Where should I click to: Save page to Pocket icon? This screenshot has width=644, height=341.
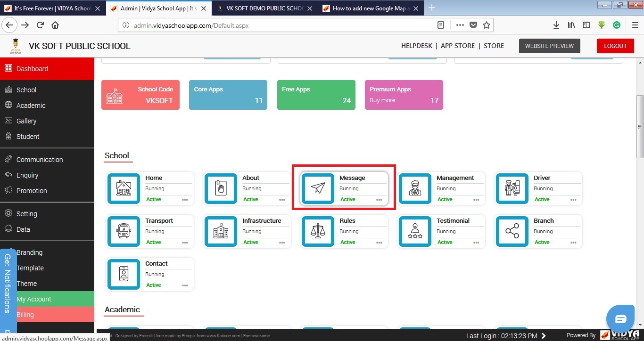click(473, 25)
